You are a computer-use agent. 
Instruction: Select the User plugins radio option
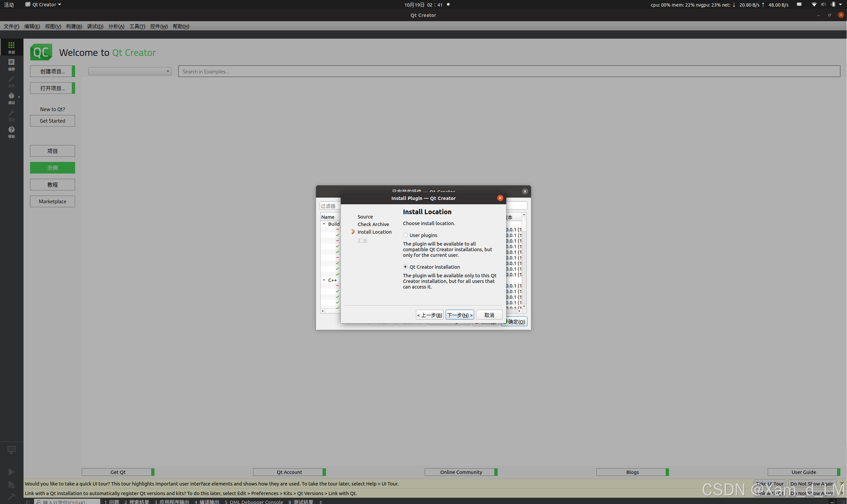[405, 235]
